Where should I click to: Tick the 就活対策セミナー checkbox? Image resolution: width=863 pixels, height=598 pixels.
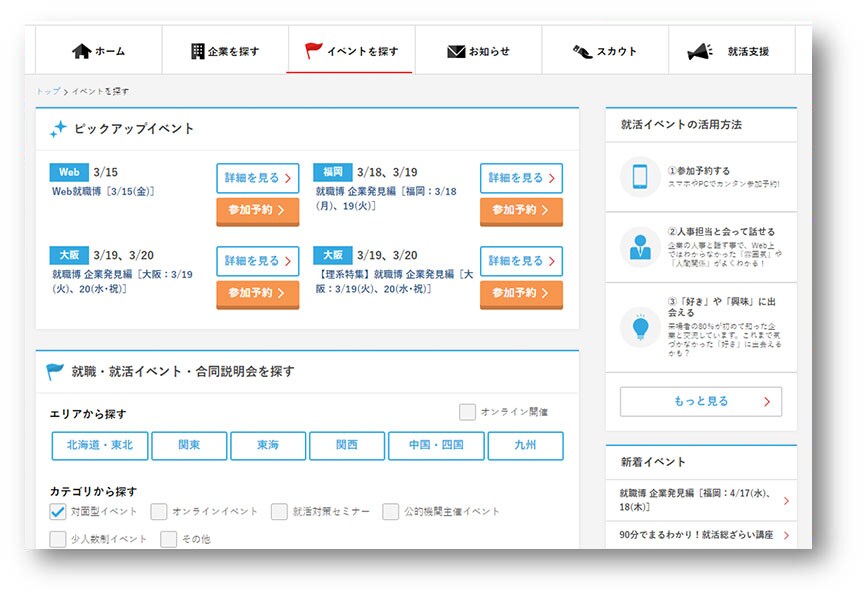279,512
